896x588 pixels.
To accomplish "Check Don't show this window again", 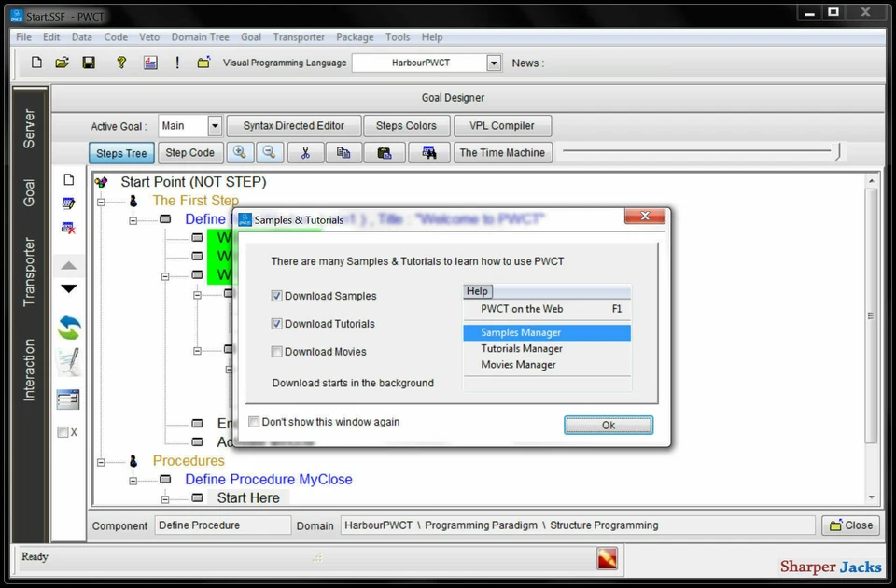I will (253, 421).
